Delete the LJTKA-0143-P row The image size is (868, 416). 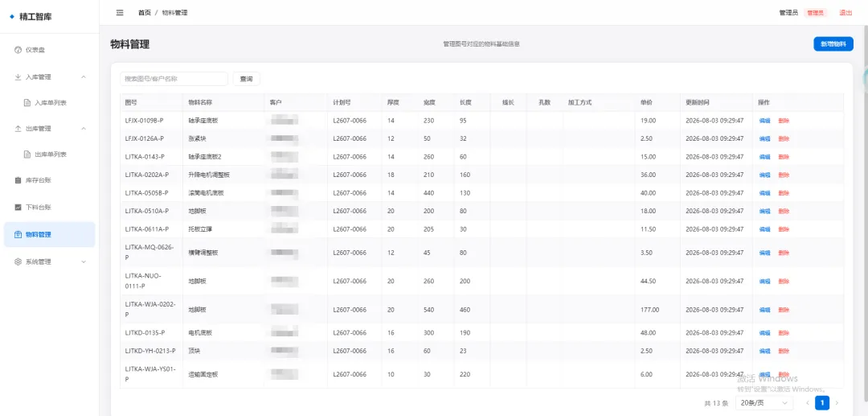[x=784, y=157]
